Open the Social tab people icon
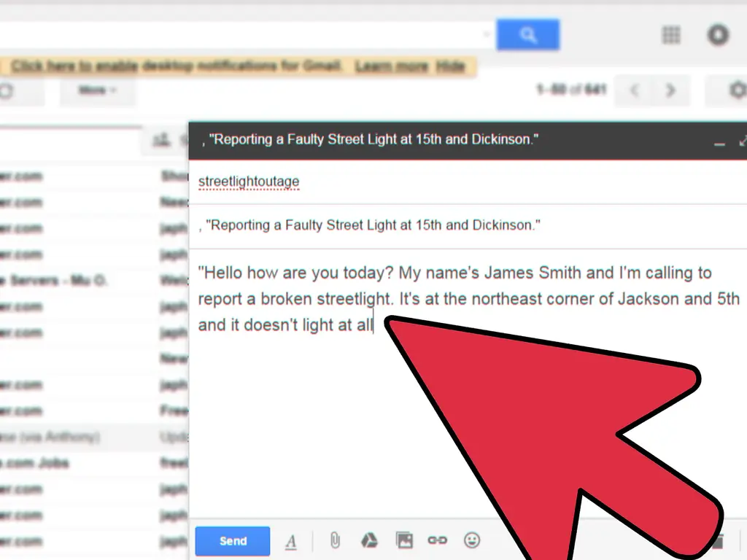Image resolution: width=747 pixels, height=560 pixels. point(161,140)
